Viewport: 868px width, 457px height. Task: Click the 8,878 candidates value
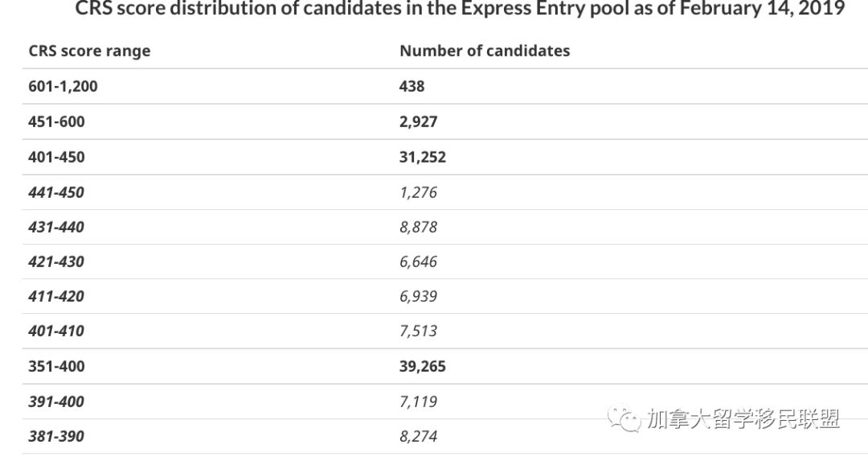pyautogui.click(x=418, y=227)
